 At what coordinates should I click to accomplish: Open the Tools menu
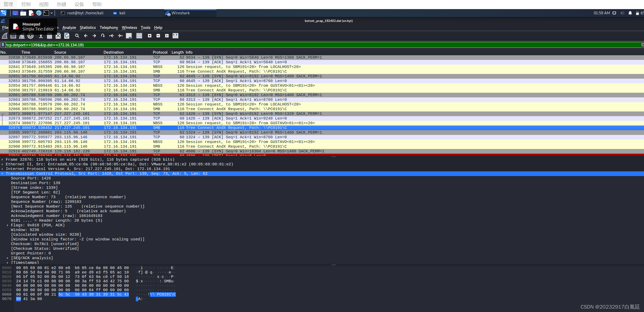click(x=145, y=28)
